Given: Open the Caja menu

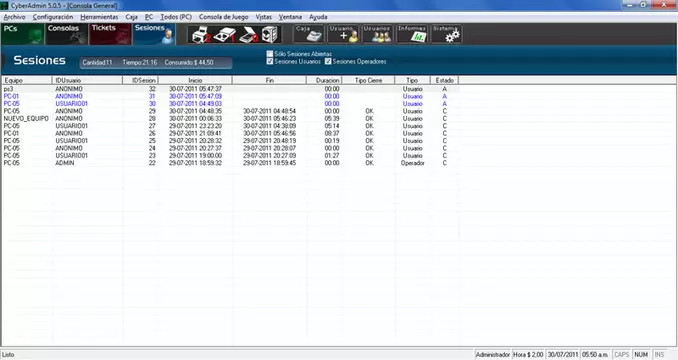Looking at the screenshot, I should 131,17.
